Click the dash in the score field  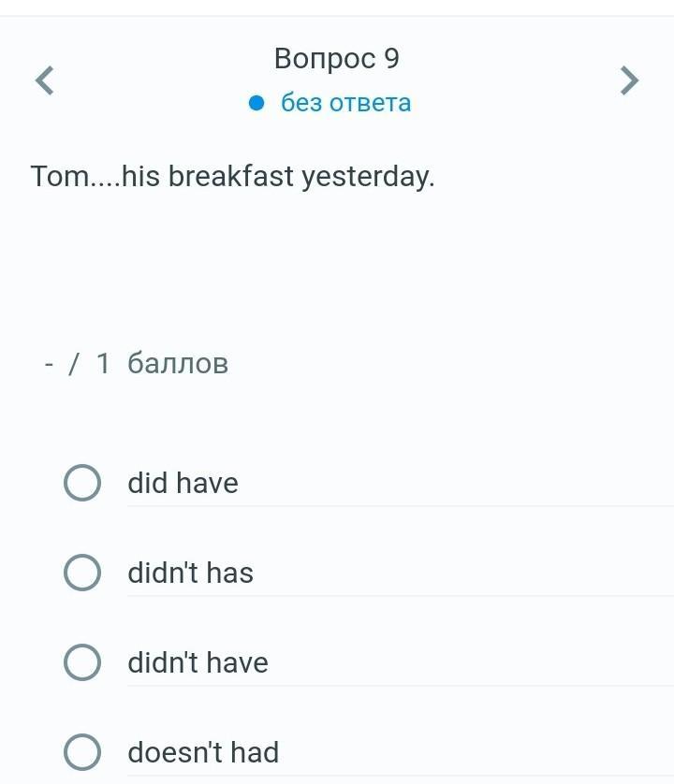point(49,363)
